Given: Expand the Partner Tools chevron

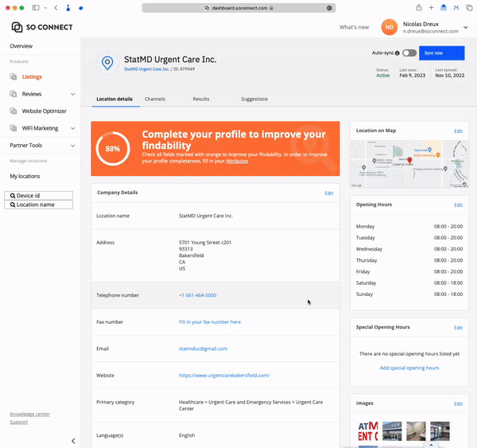Looking at the screenshot, I should point(73,146).
